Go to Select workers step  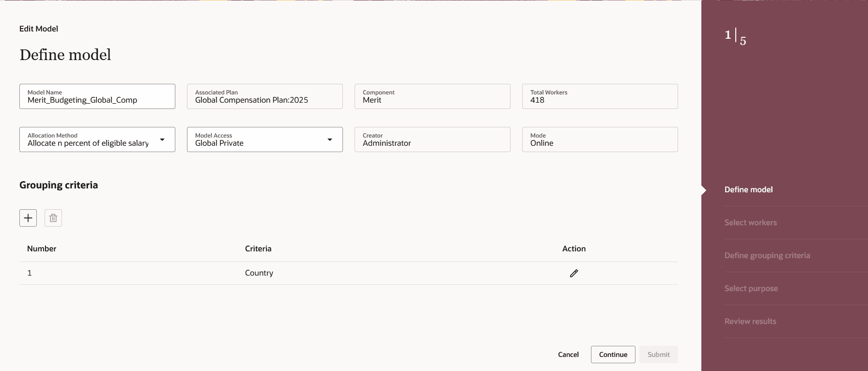pyautogui.click(x=750, y=222)
